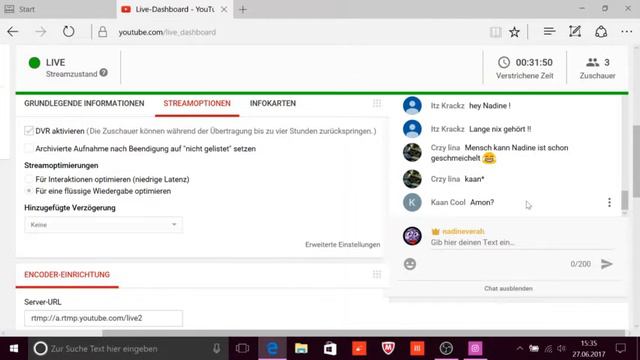Click the Server-URL field
Screen dimensions: 640x360
(103, 318)
